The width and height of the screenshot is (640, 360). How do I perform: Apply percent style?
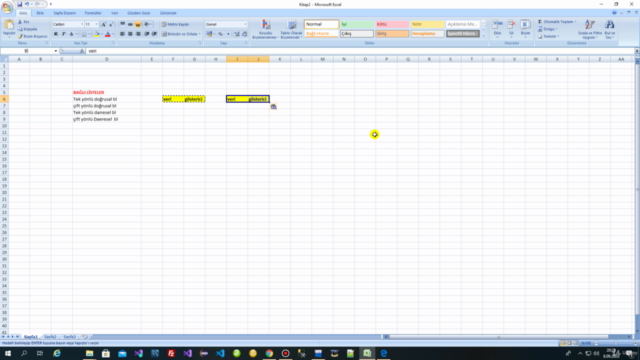pos(220,34)
